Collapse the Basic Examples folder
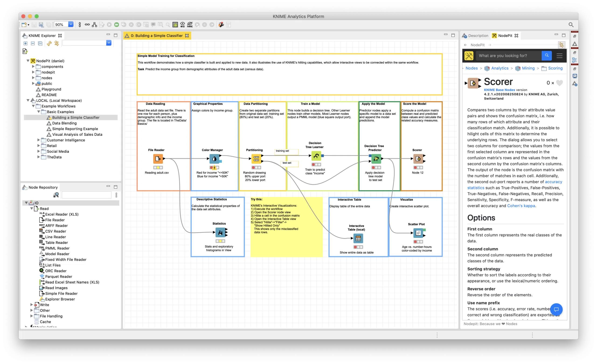This screenshot has height=364, width=597. [39, 112]
